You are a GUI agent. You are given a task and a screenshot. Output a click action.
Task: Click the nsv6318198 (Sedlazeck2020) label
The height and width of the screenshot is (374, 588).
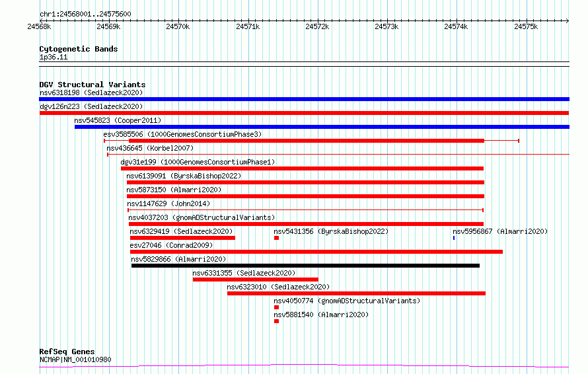coord(91,93)
